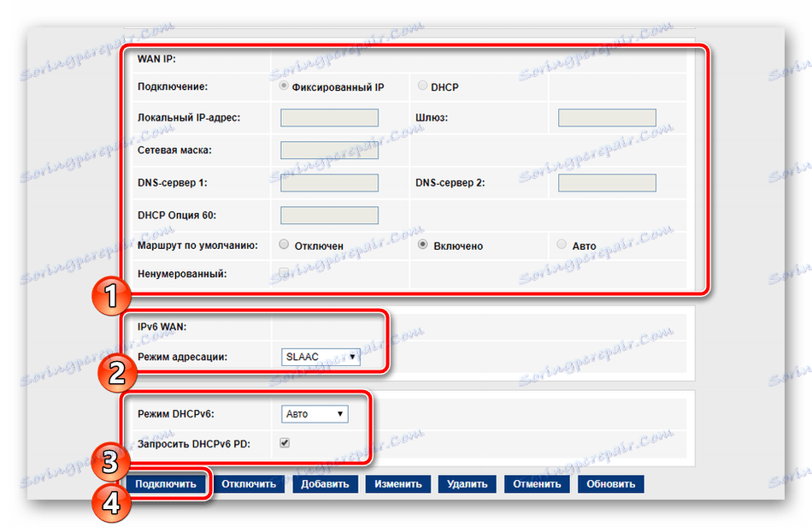Viewport: 812px width, 527px height.
Task: Click the DHCP Опция 60 input field
Action: 329,215
